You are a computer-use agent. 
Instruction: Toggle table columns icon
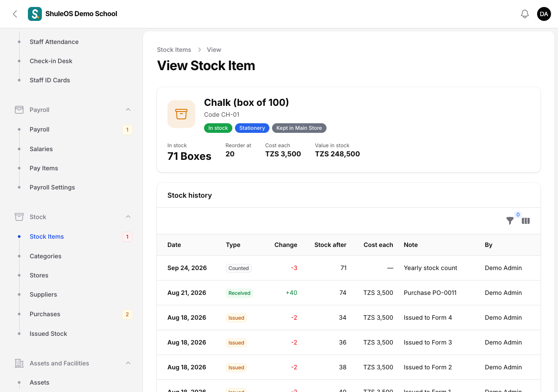(x=526, y=221)
